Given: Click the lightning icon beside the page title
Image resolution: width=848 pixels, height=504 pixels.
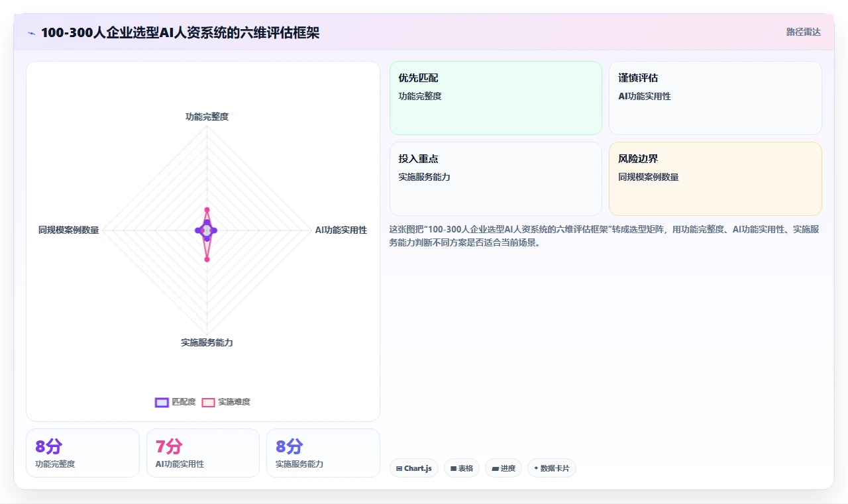Looking at the screenshot, I should click(x=31, y=32).
